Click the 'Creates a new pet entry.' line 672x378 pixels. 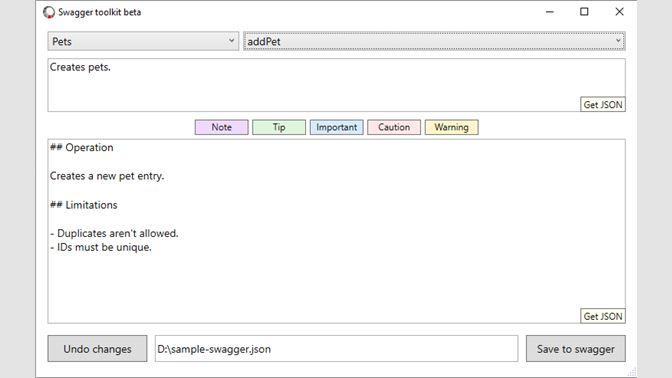coord(107,176)
